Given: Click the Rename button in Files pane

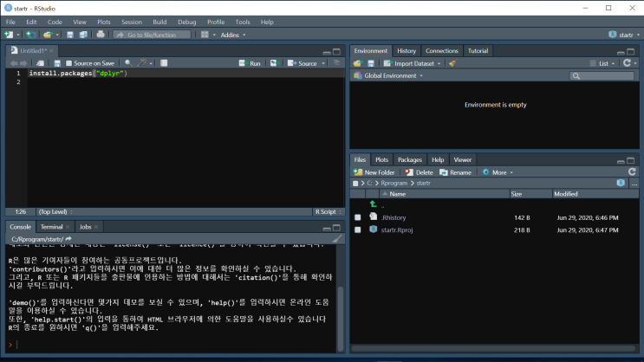Looking at the screenshot, I should pos(456,172).
